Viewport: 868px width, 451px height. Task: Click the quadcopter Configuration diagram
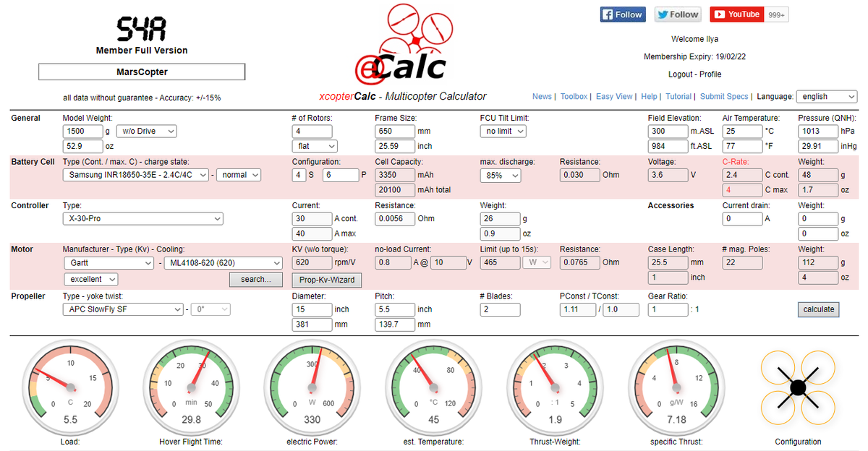[798, 387]
